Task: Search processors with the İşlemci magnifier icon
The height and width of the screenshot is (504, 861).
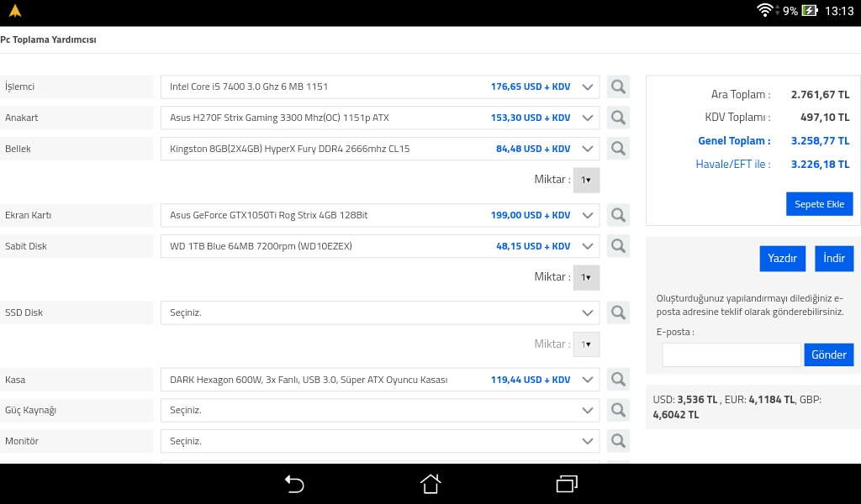Action: (618, 87)
